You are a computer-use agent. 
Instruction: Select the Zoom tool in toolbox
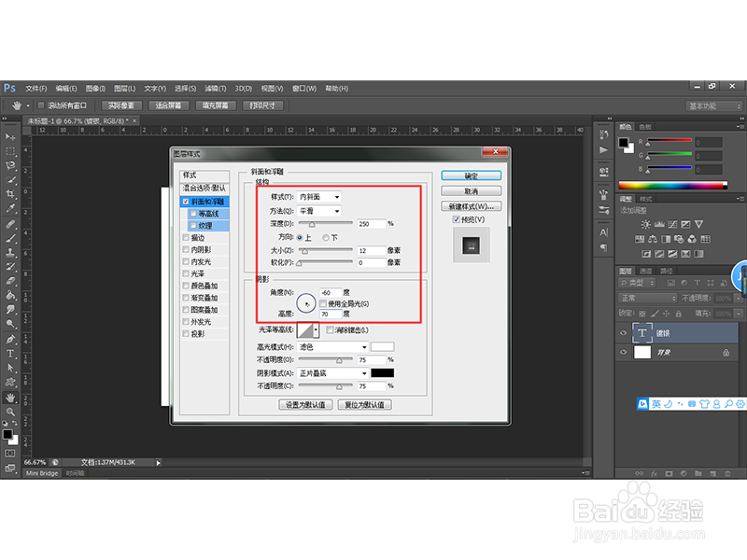tap(10, 412)
